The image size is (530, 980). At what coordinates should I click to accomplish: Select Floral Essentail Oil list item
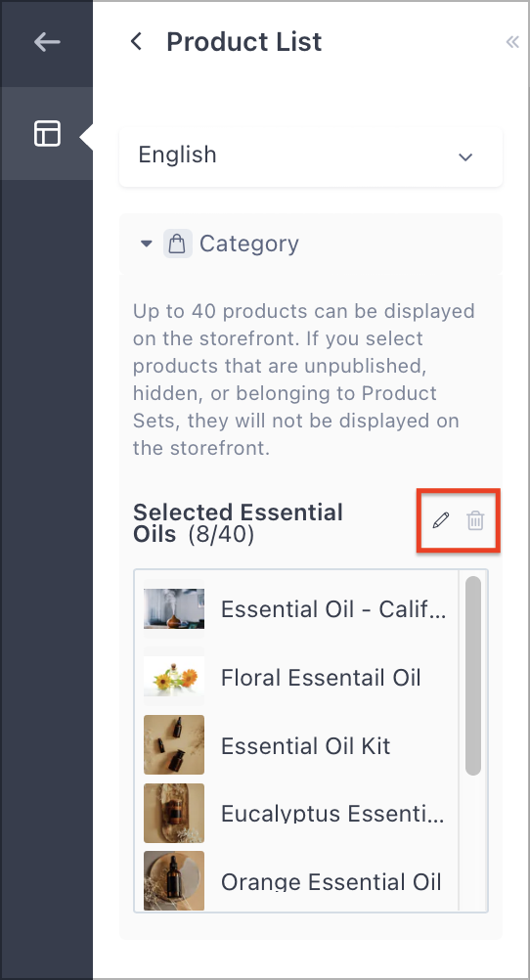pos(295,677)
